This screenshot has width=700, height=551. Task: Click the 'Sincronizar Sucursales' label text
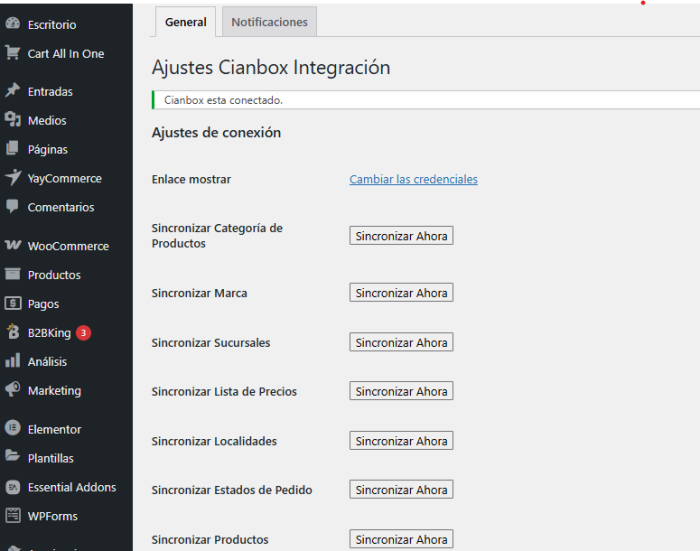point(211,343)
